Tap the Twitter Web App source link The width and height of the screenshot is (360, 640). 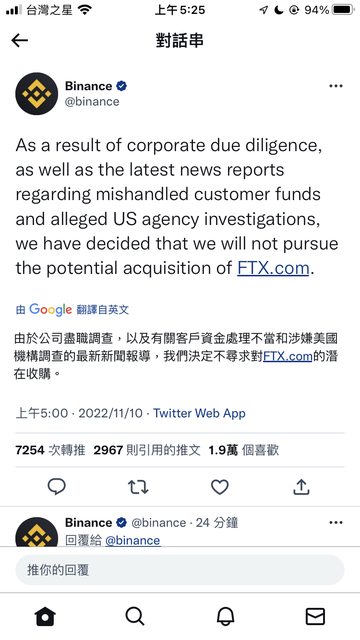pyautogui.click(x=199, y=413)
